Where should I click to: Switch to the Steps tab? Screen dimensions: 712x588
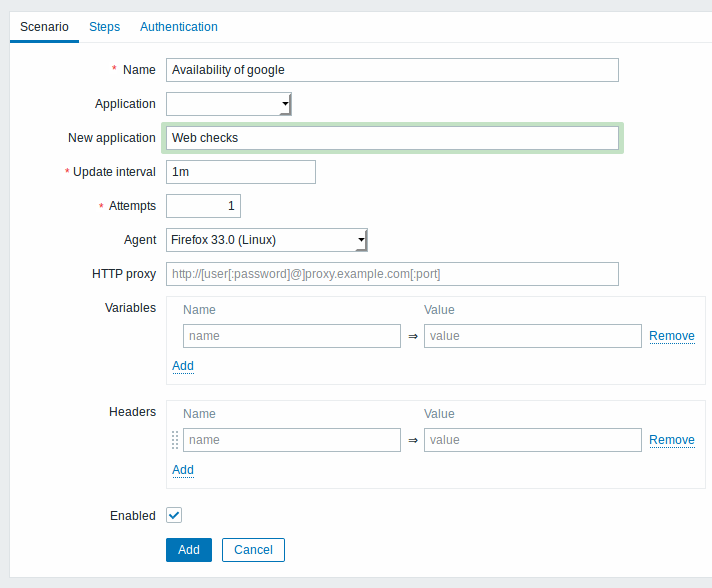pos(104,27)
